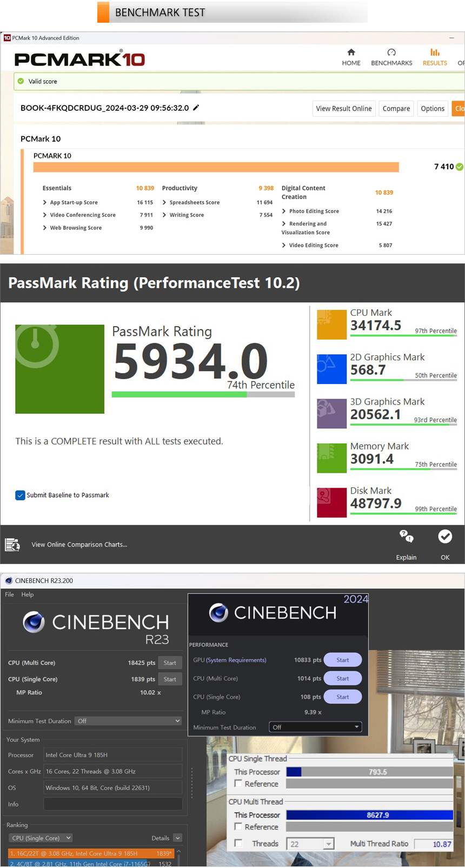Click the Options button
Screen dimensions: 465x868
coord(433,108)
